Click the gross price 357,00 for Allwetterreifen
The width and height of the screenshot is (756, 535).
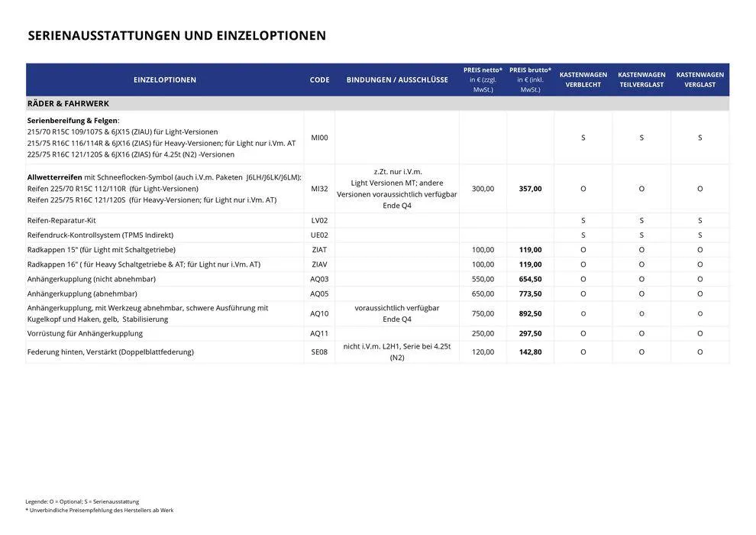click(530, 189)
